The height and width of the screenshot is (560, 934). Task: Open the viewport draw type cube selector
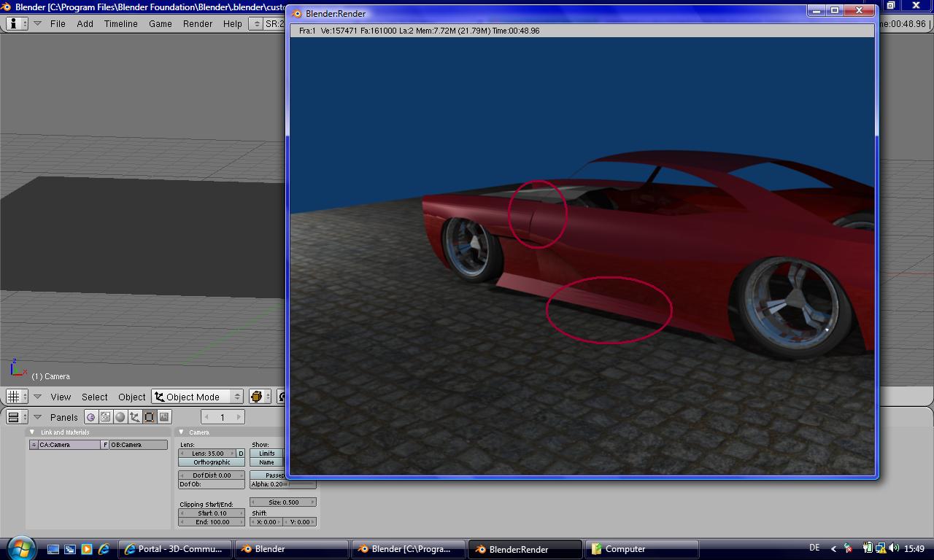[258, 397]
